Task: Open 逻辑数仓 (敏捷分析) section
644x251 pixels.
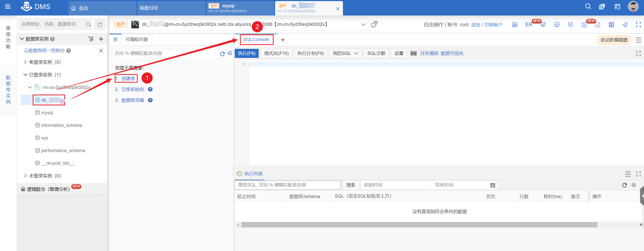Action: click(x=48, y=189)
